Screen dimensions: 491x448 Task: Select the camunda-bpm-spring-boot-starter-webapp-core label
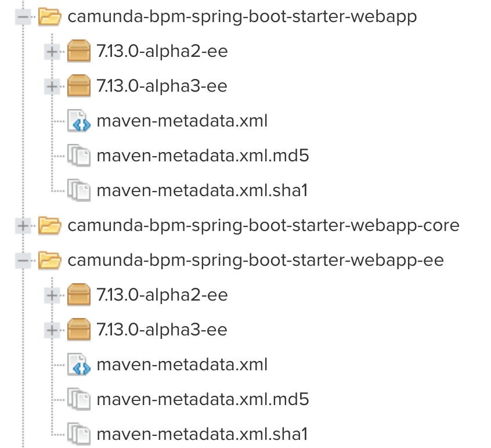pos(263,225)
